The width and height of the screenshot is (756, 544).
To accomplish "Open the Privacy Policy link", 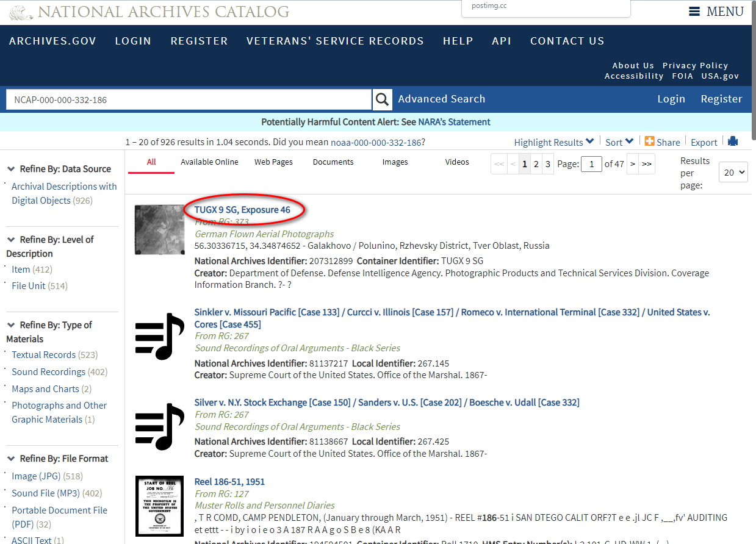I will pos(695,65).
